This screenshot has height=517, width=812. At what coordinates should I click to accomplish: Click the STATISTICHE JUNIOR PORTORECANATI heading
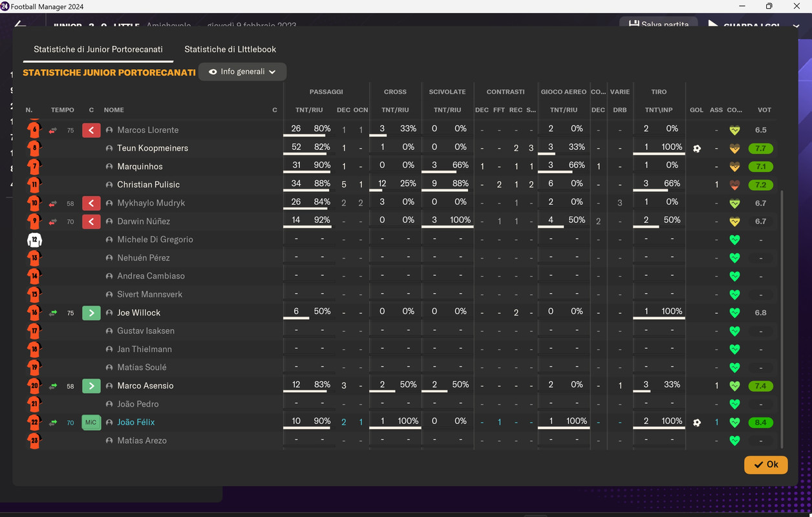click(x=109, y=72)
